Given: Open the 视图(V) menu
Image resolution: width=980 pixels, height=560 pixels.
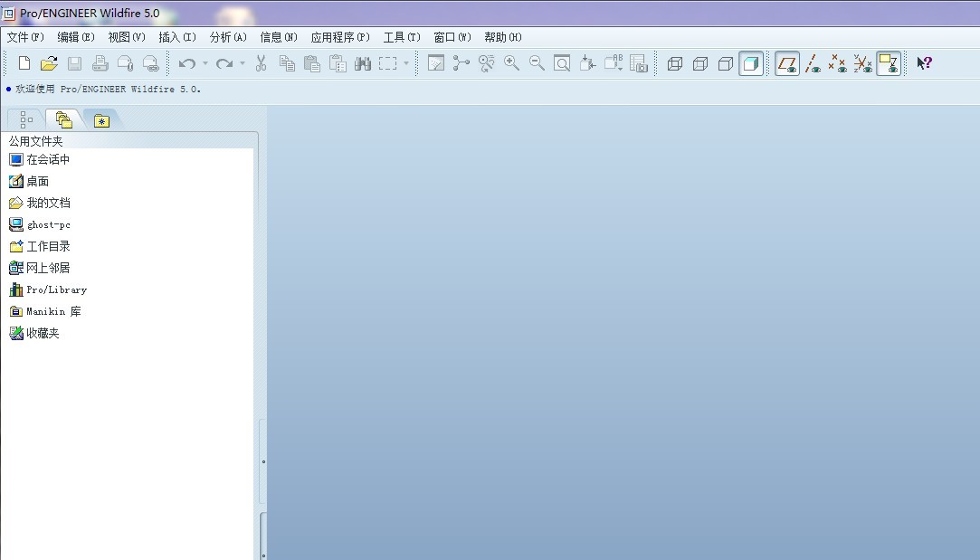Looking at the screenshot, I should [x=127, y=37].
